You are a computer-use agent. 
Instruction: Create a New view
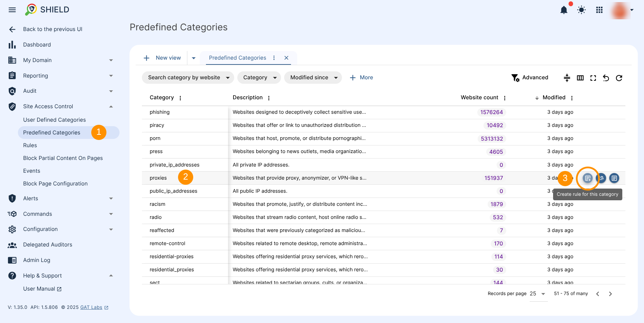click(x=162, y=58)
